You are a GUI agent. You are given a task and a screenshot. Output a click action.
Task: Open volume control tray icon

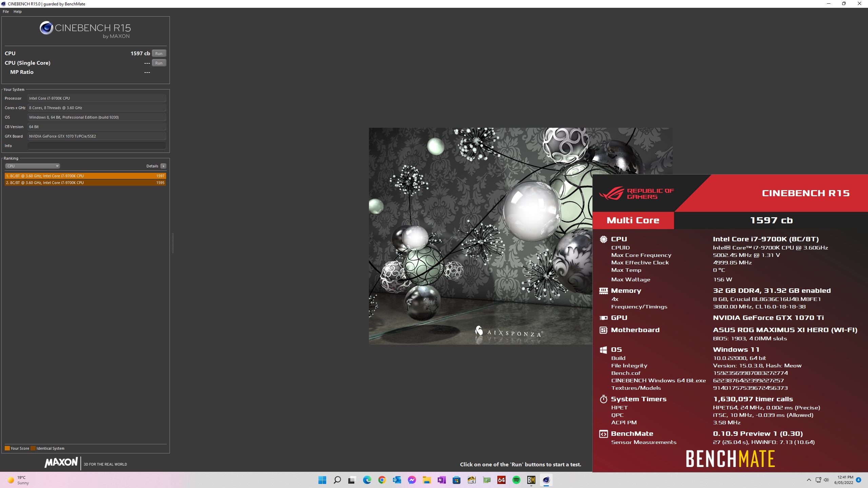click(x=826, y=480)
